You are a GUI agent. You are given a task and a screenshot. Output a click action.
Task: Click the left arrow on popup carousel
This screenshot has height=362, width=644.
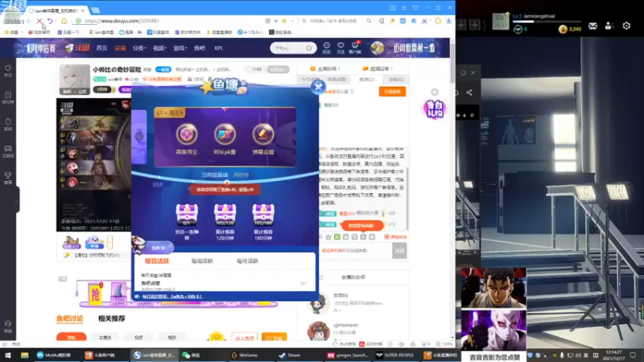139,136
